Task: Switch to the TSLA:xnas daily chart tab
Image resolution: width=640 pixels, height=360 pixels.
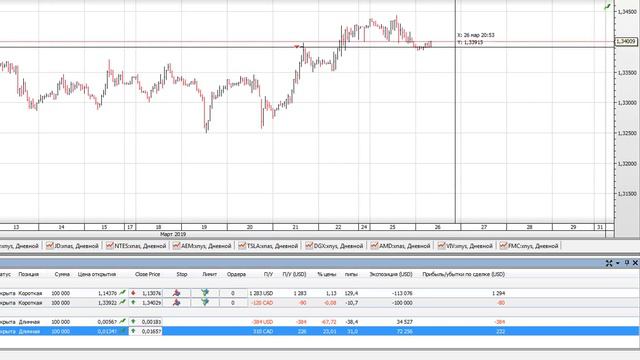Action: [x=268, y=246]
